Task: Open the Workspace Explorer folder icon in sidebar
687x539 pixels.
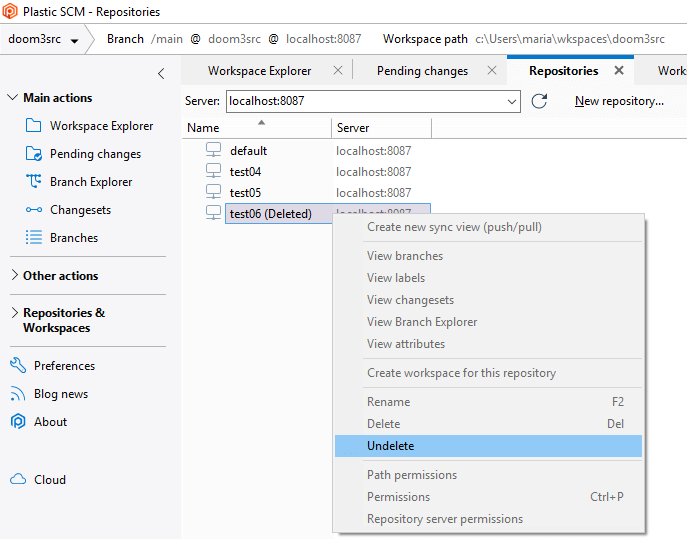Action: tap(34, 126)
